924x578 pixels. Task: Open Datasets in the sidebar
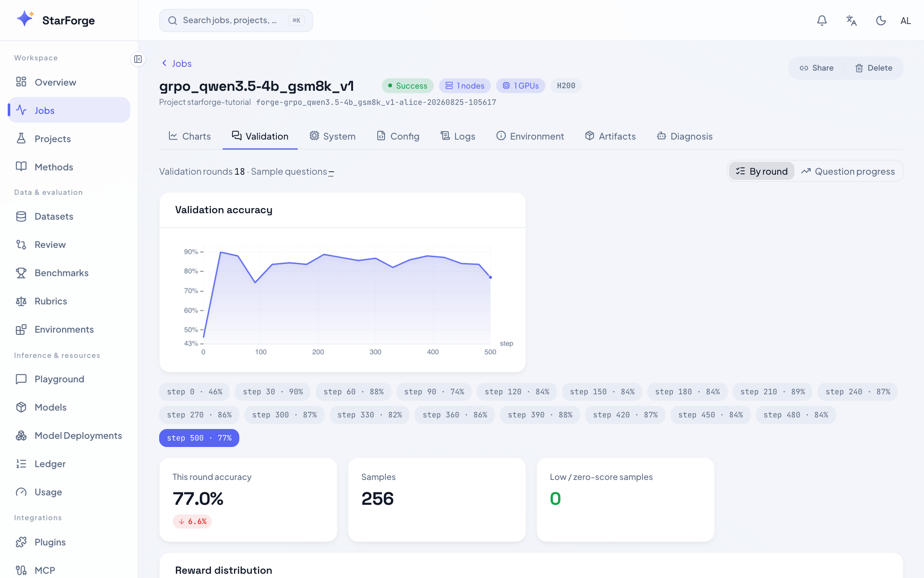tap(69, 216)
